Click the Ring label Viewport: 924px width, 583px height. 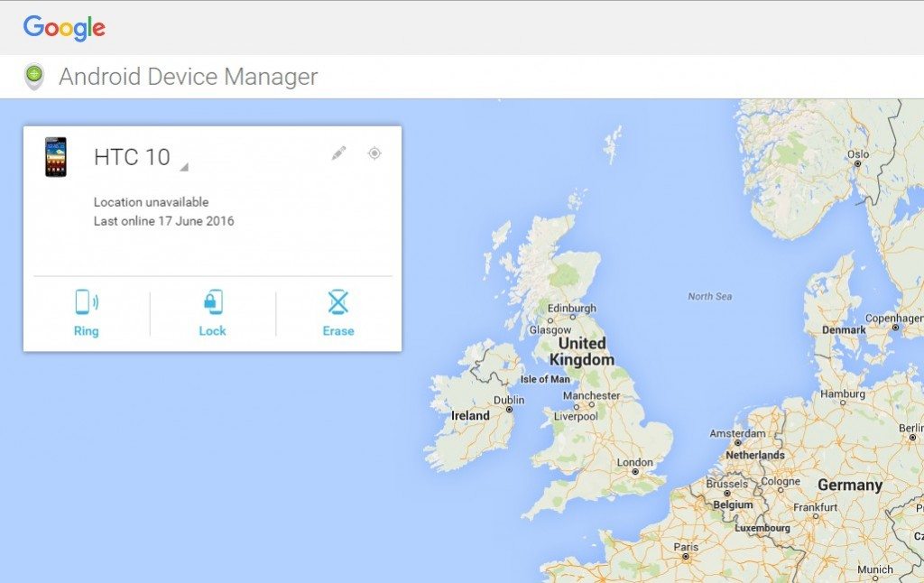point(86,330)
